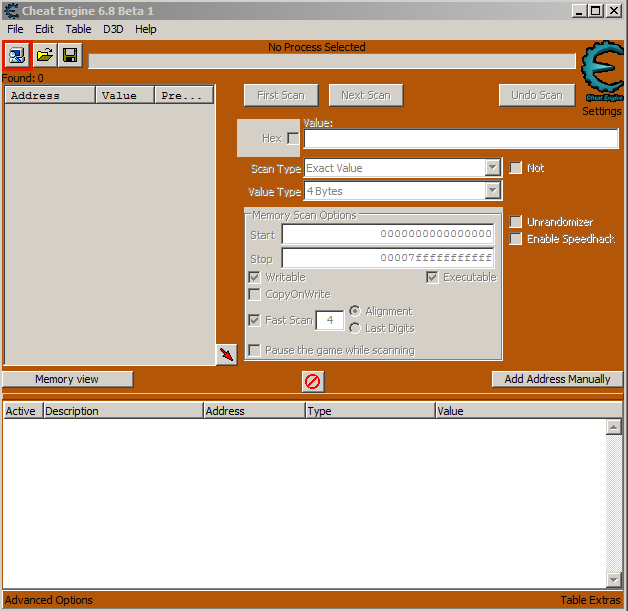Click the Fast Scan alignment value field
The height and width of the screenshot is (611, 628).
(330, 320)
